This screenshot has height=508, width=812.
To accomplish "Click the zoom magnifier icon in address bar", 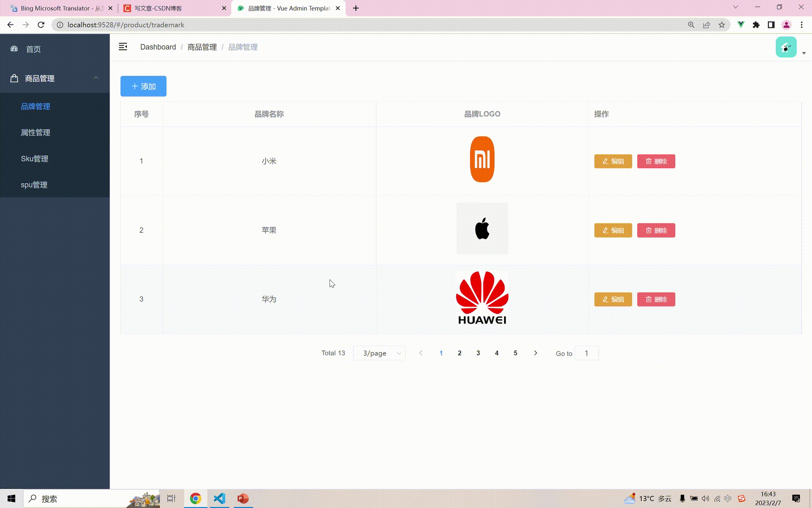I will [691, 25].
